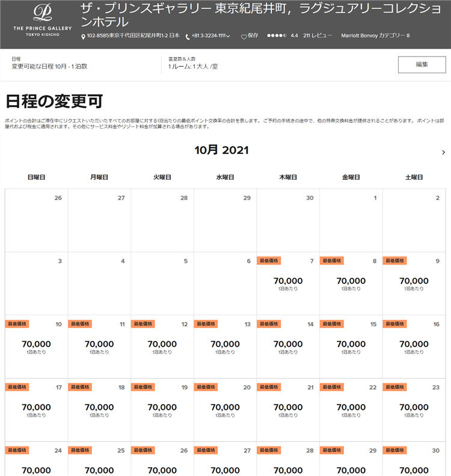
Task: Choose October 23 Saturday date
Action: (x=414, y=409)
